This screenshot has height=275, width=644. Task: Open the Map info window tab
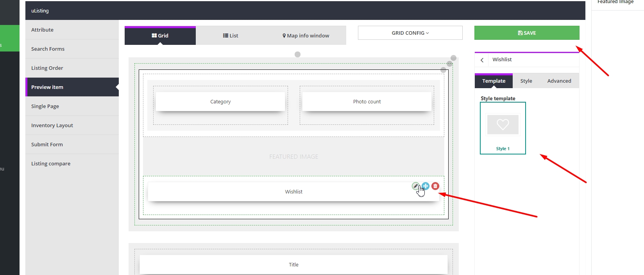coord(306,35)
